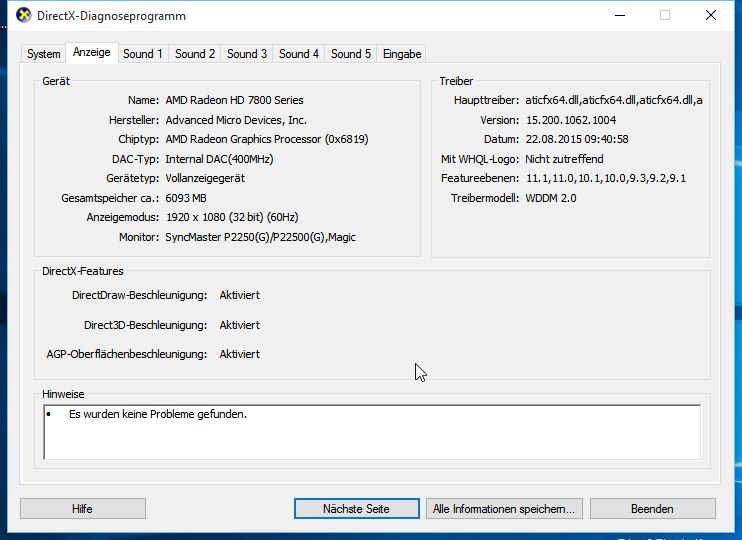742x540 pixels.
Task: Open the Sound 5 tab
Action: tap(351, 54)
